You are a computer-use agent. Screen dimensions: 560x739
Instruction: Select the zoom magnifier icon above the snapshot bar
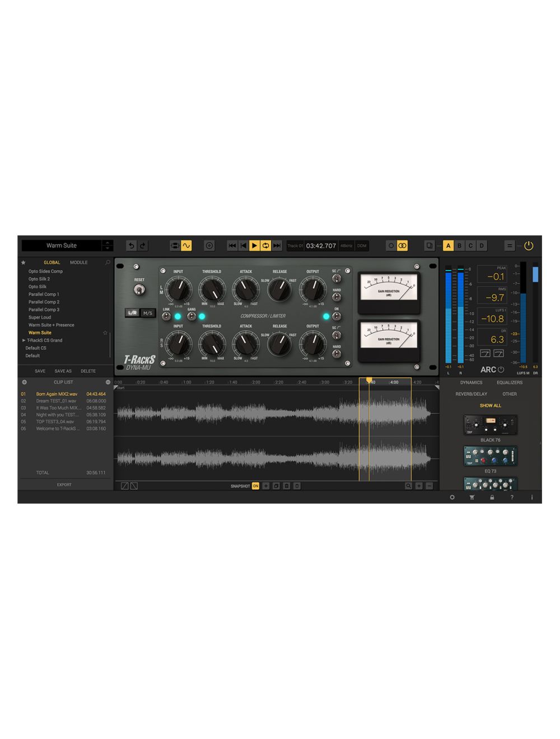point(409,486)
